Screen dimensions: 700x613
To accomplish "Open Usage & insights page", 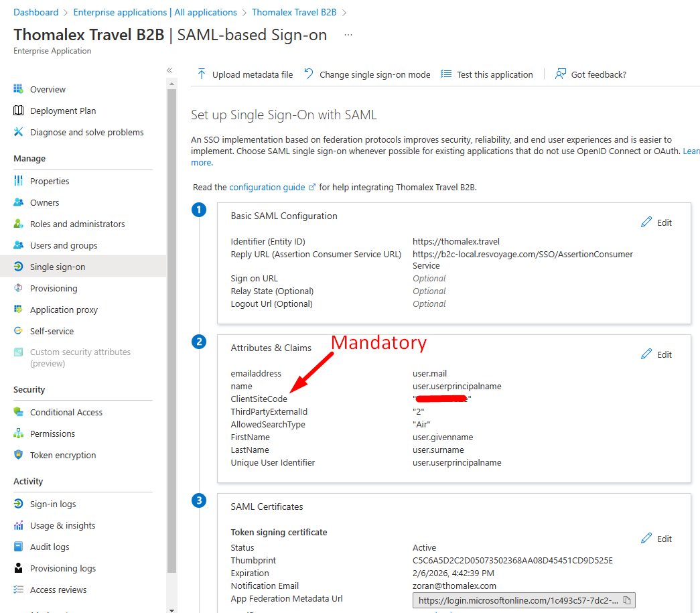I will [62, 525].
